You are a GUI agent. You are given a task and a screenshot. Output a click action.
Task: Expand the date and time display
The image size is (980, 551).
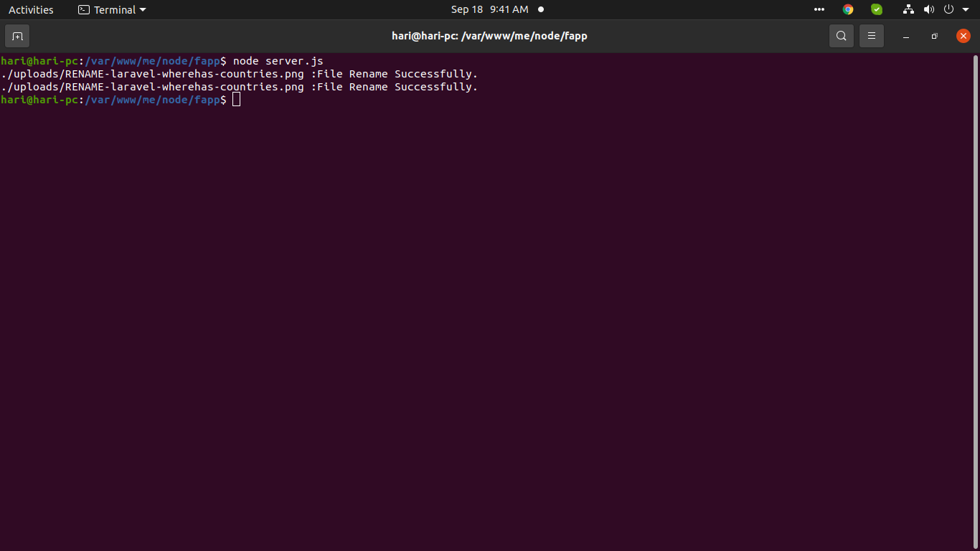point(489,9)
